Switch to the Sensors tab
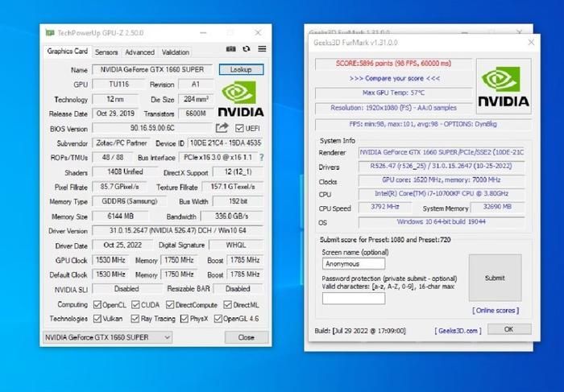The image size is (564, 392). [106, 52]
